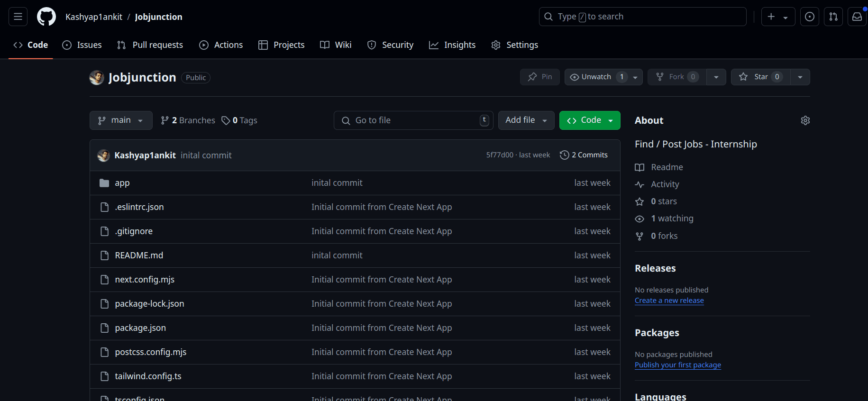868x401 pixels.
Task: Switch to the Code tab
Action: [x=31, y=45]
